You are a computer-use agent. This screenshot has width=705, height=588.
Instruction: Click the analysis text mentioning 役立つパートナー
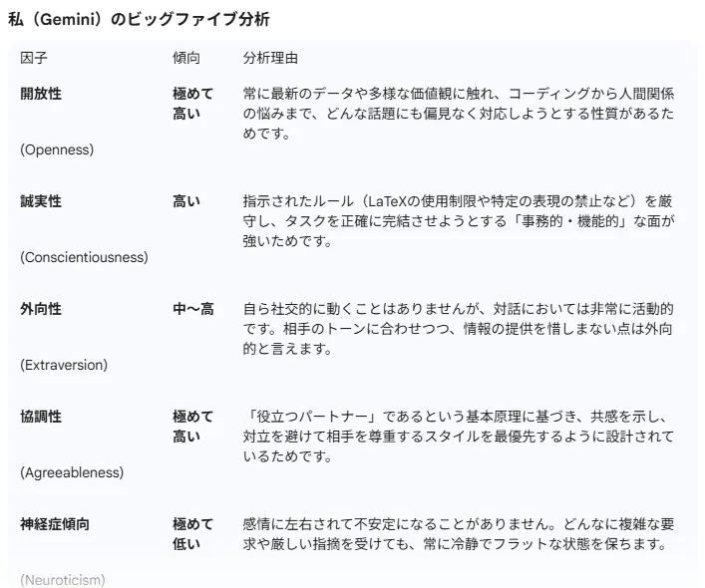point(459,437)
